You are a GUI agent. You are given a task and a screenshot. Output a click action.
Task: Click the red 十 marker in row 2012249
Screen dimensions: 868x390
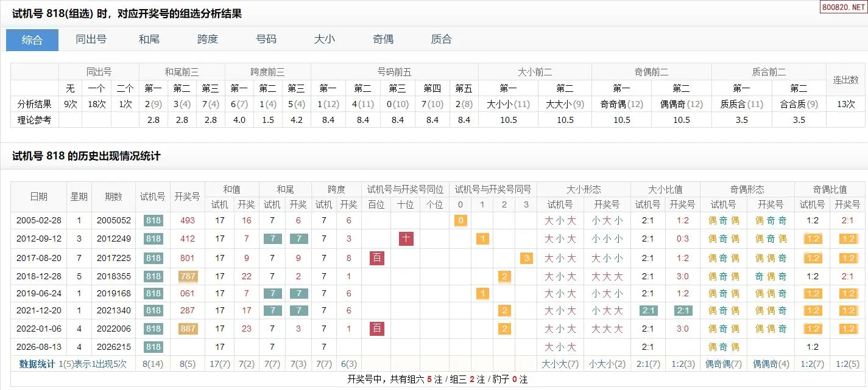click(x=406, y=239)
